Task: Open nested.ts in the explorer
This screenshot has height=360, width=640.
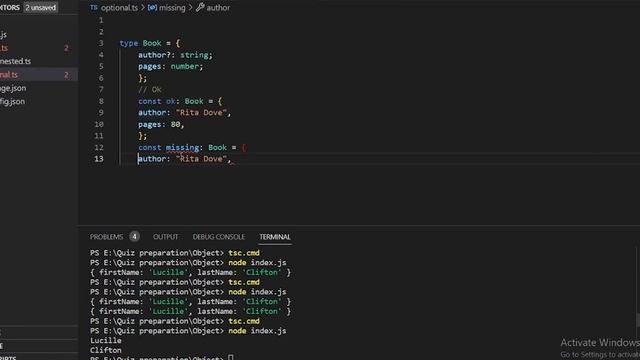Action: coord(16,61)
